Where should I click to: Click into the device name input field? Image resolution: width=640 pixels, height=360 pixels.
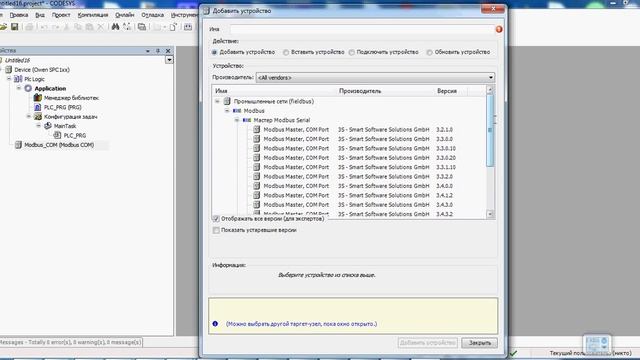(362, 29)
